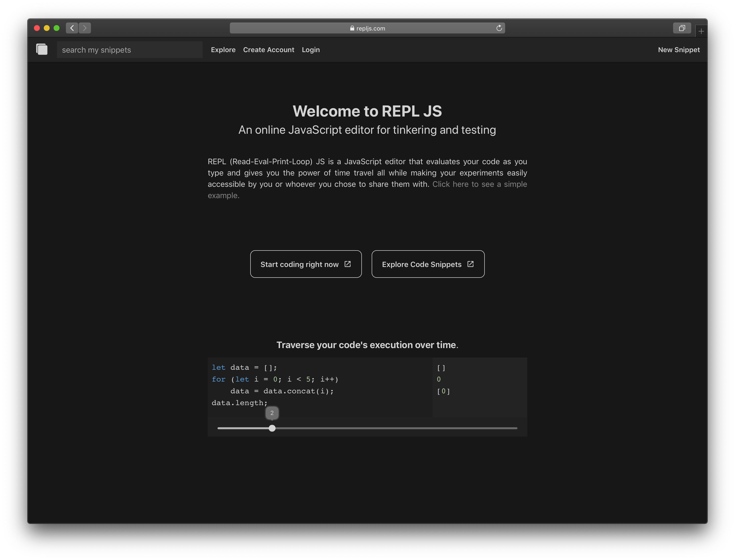Click the REPL JS snippets logo icon

coord(42,49)
